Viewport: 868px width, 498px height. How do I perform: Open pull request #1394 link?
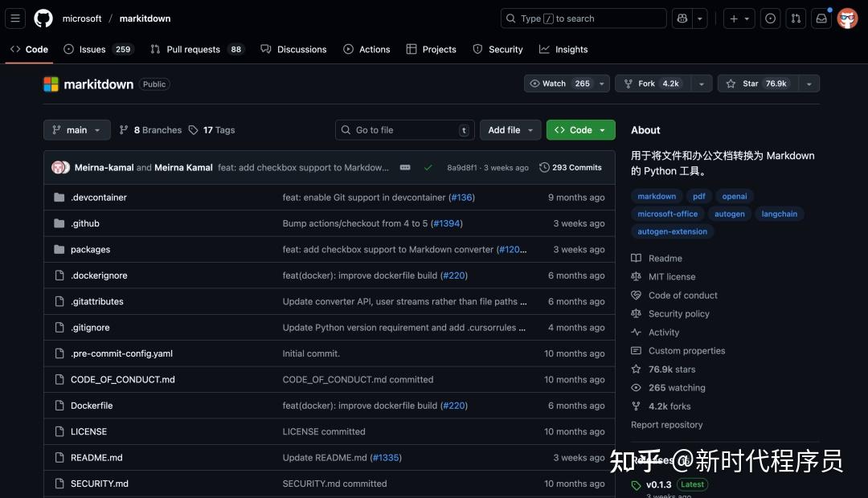(447, 223)
